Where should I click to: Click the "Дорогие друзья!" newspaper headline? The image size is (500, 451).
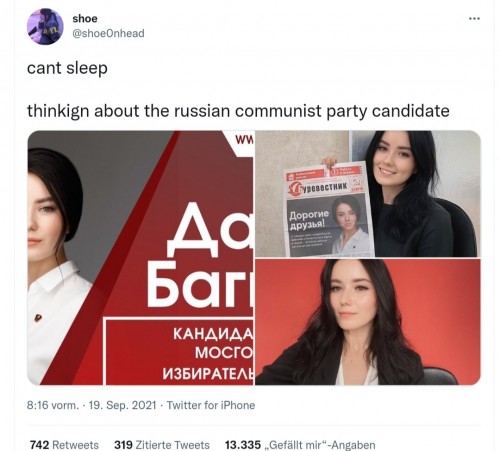[x=309, y=220]
